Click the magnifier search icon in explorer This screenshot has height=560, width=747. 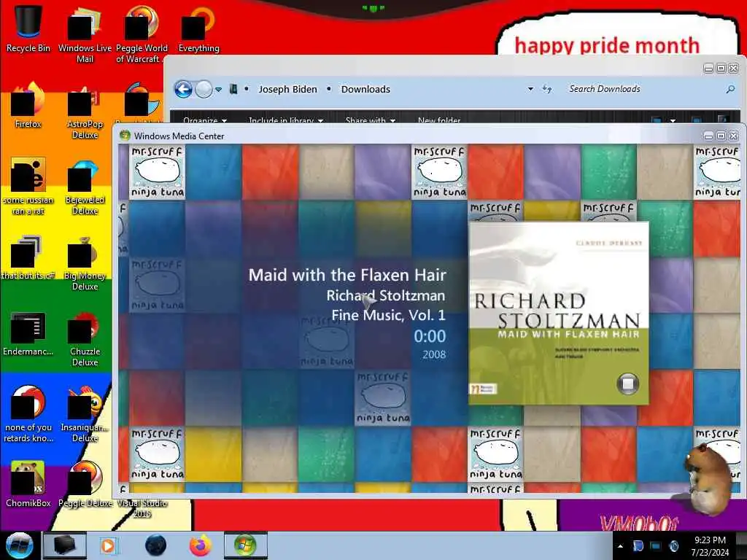(x=729, y=89)
